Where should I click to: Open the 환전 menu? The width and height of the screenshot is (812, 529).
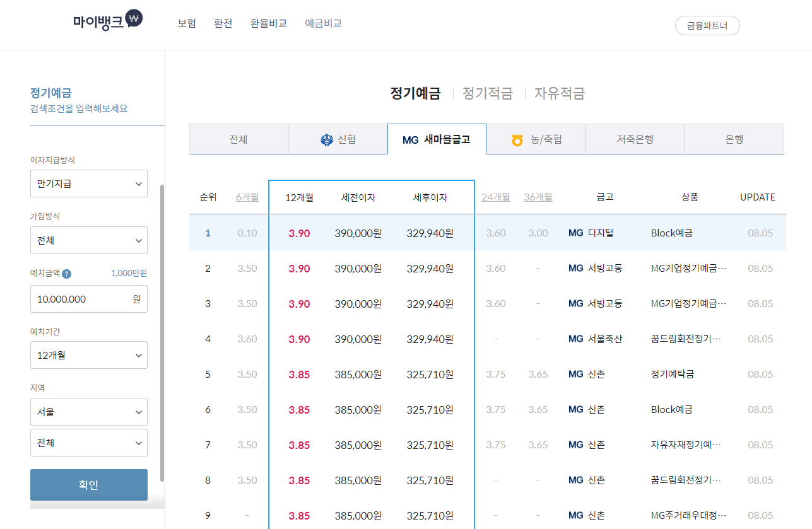[x=223, y=23]
